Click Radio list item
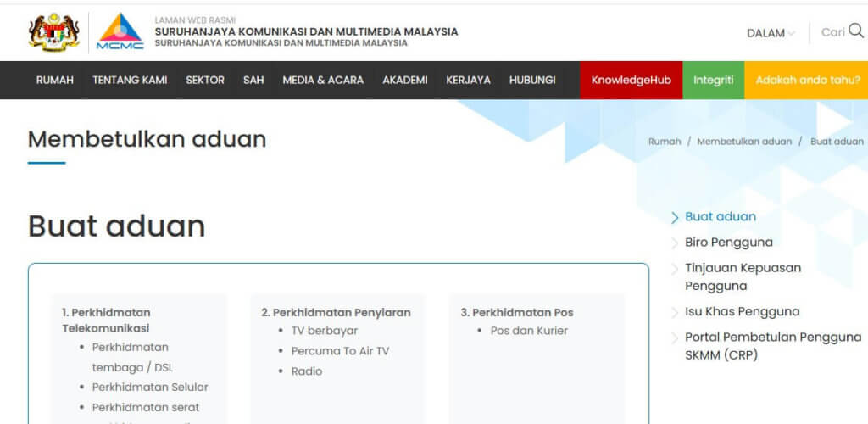Screen dimensions: 868x424 (307, 371)
